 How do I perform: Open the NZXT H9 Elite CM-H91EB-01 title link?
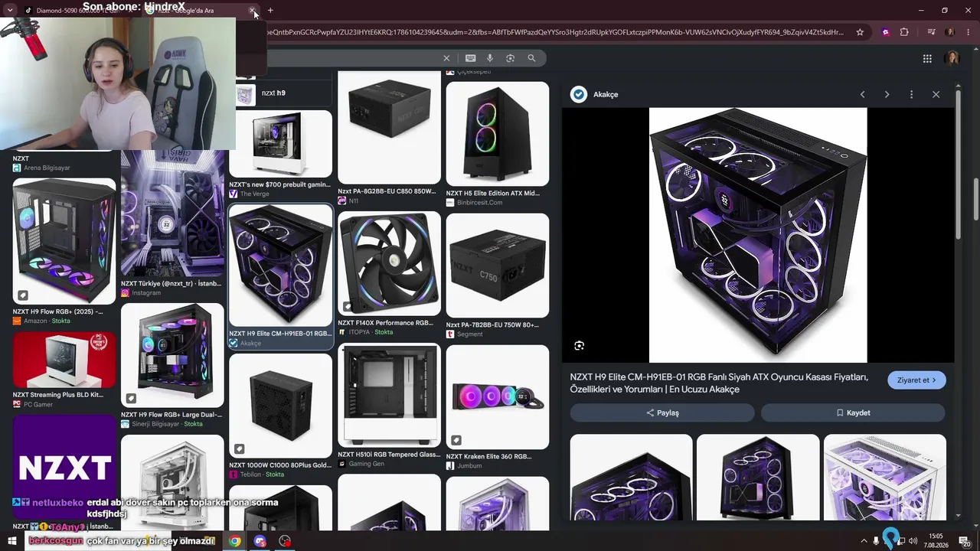[719, 383]
